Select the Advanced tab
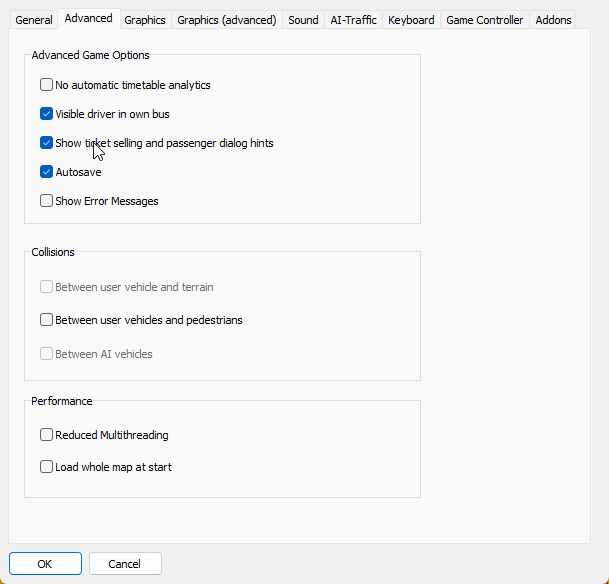The image size is (609, 584). pyautogui.click(x=89, y=19)
